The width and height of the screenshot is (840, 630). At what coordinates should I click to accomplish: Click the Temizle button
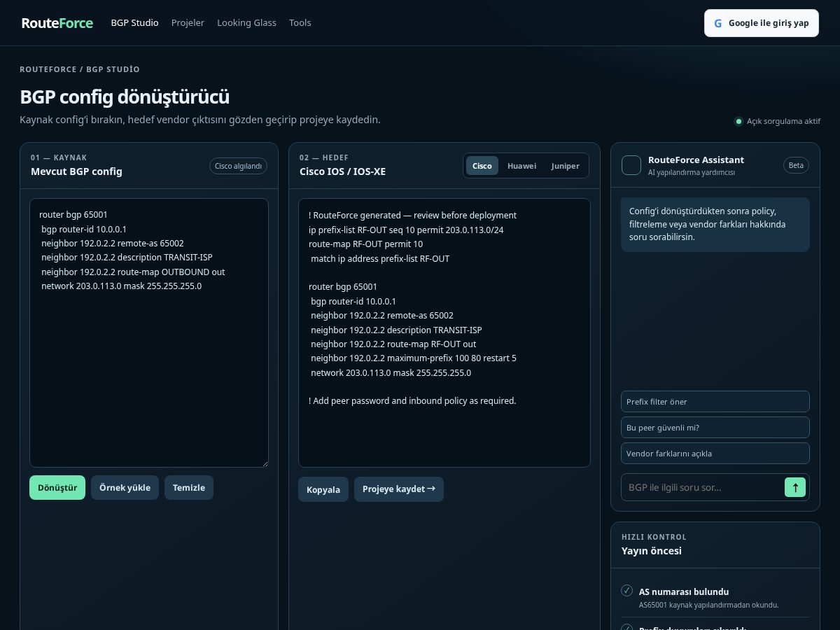coord(189,488)
